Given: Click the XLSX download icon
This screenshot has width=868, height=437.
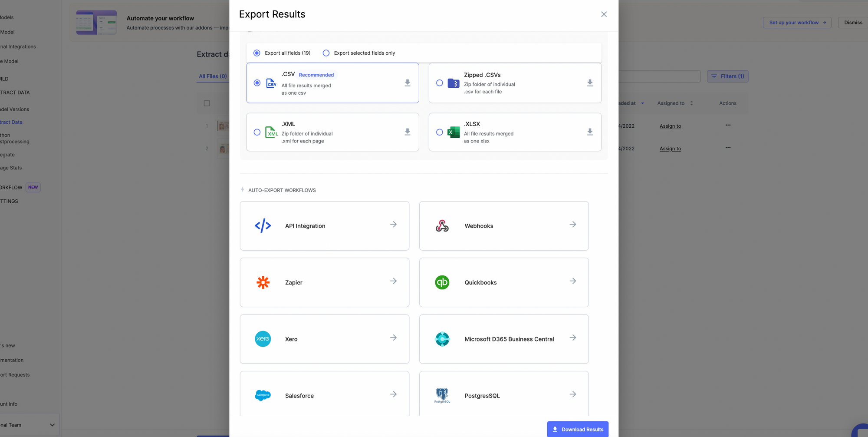Looking at the screenshot, I should click(x=589, y=132).
